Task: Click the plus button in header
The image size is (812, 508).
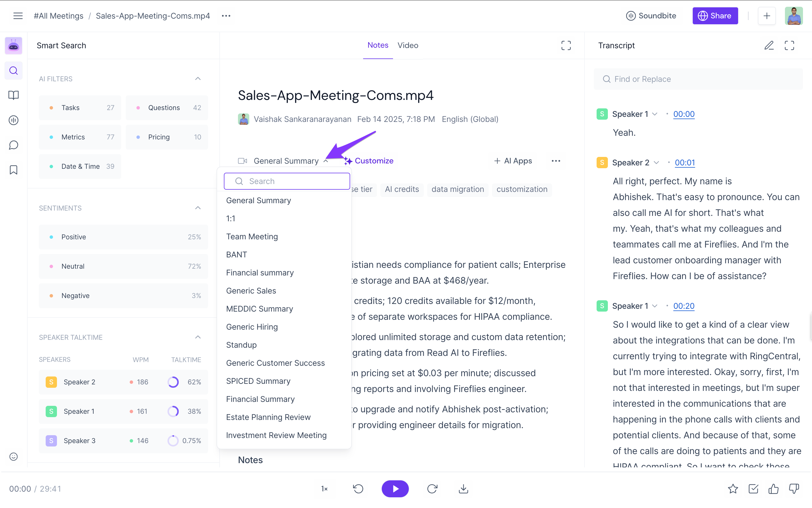Action: point(767,16)
